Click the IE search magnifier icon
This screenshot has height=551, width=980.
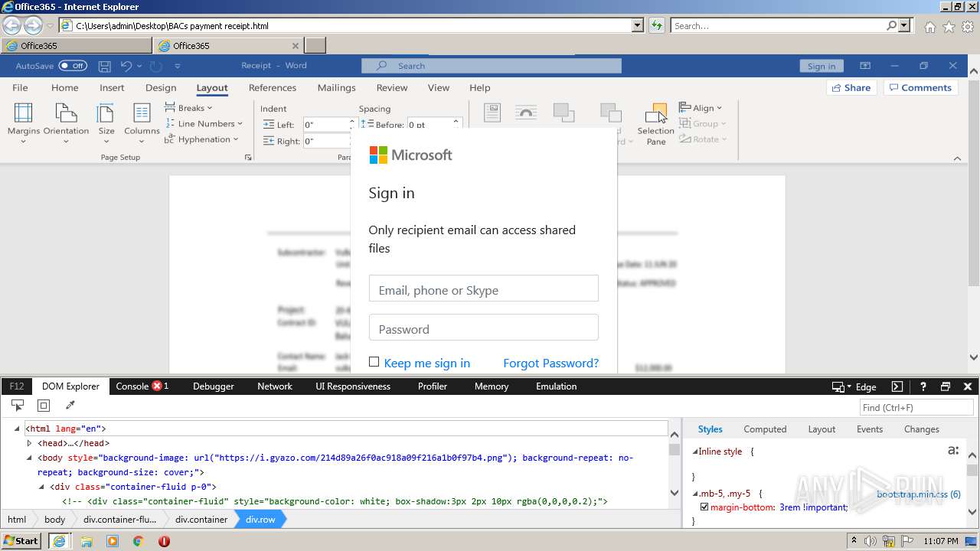tap(891, 25)
